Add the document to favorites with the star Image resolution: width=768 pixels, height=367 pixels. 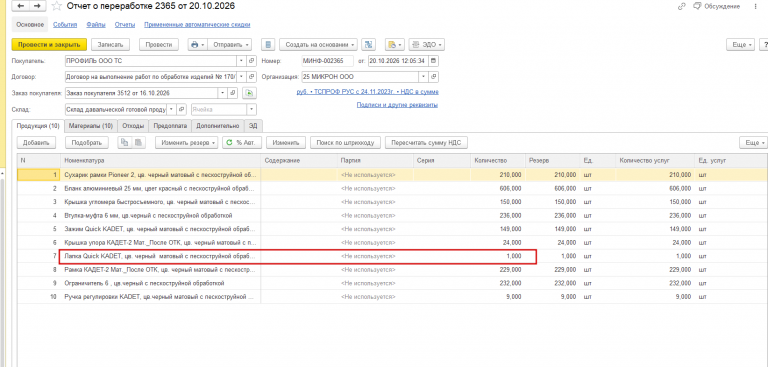click(x=57, y=6)
